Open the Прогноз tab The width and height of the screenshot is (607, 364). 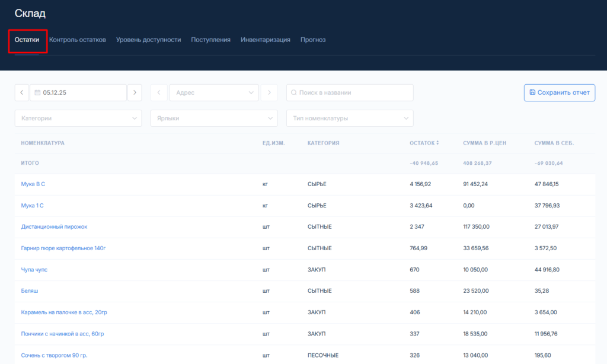click(313, 40)
